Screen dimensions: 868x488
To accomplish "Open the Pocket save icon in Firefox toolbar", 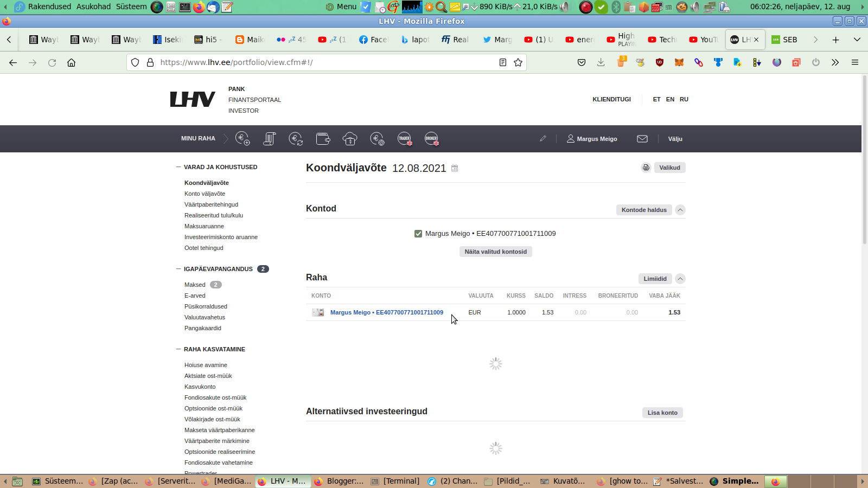I will click(582, 62).
